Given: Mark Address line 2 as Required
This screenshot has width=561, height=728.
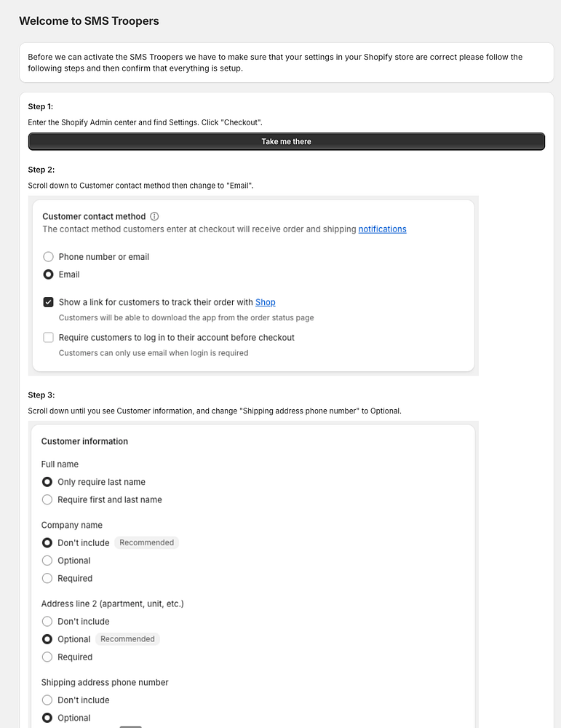Looking at the screenshot, I should coord(47,657).
